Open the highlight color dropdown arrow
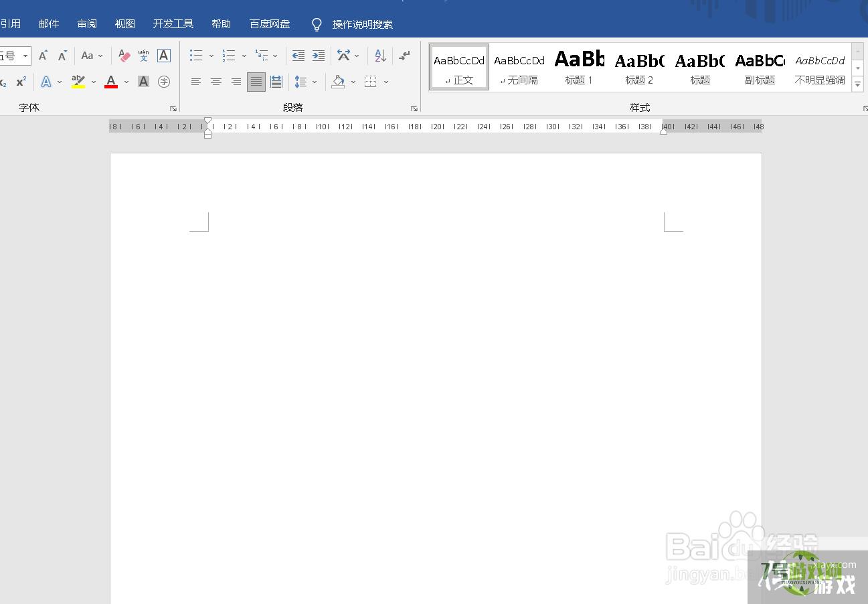Image resolution: width=868 pixels, height=604 pixels. tap(94, 82)
